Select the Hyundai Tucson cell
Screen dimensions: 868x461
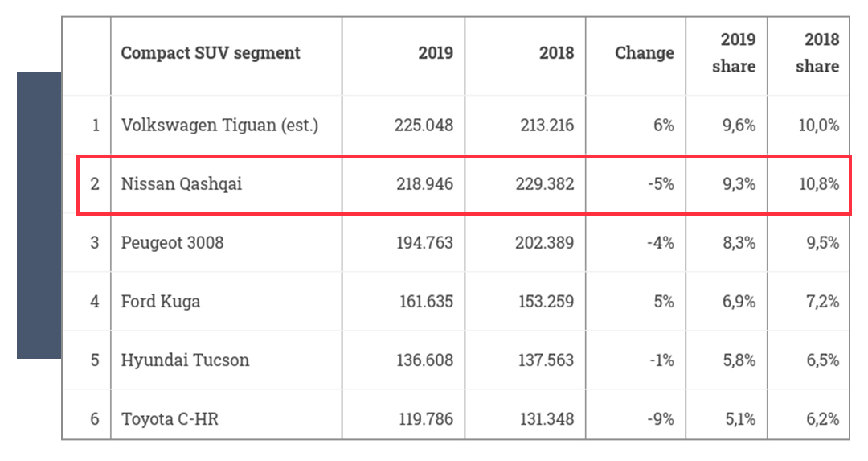point(185,360)
